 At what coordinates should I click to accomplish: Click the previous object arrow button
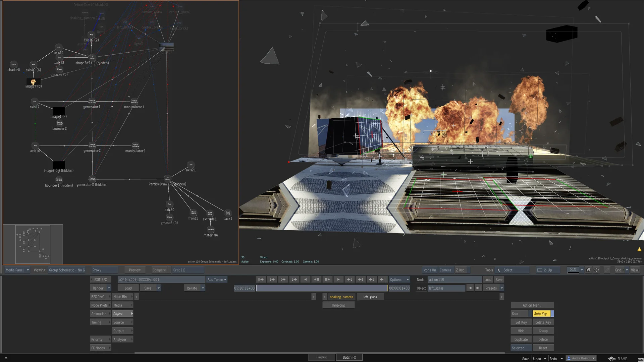(470, 288)
